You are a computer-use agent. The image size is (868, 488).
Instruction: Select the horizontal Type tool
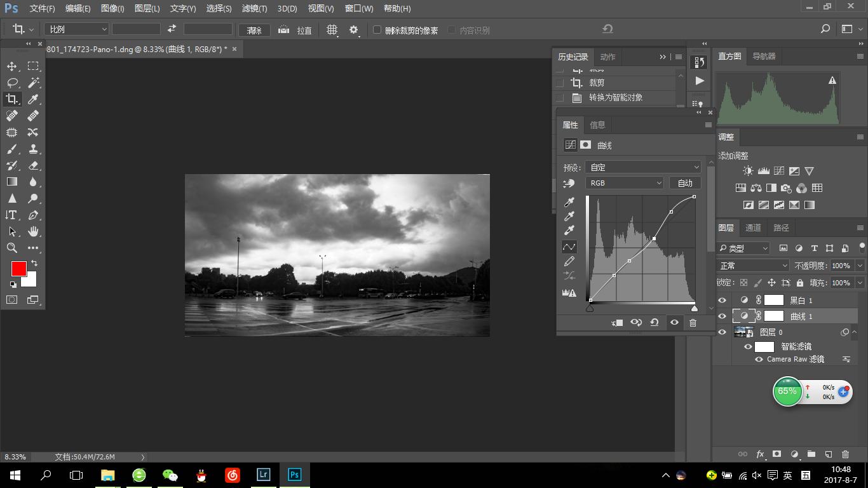[x=11, y=215]
